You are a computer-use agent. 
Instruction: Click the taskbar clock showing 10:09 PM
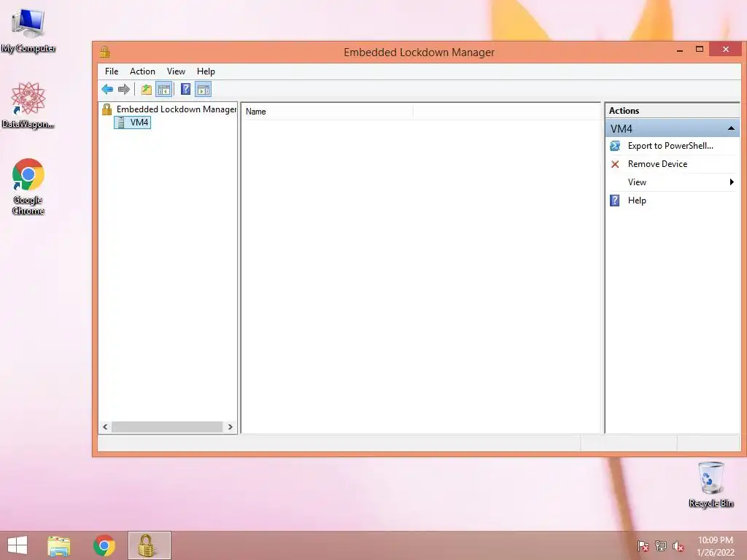pyautogui.click(x=716, y=546)
